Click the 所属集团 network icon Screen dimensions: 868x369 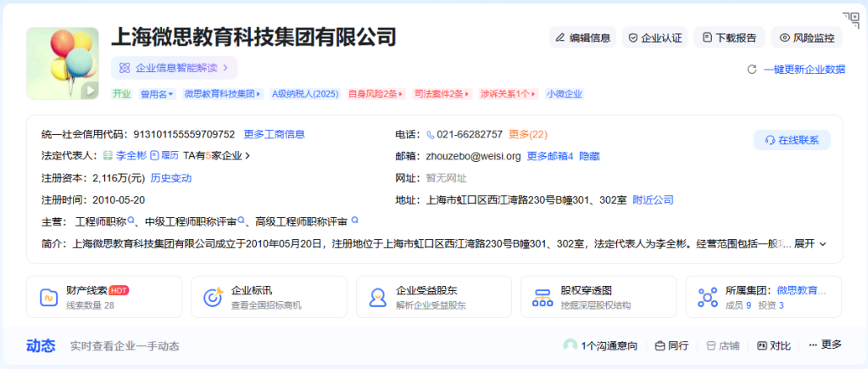coord(708,298)
